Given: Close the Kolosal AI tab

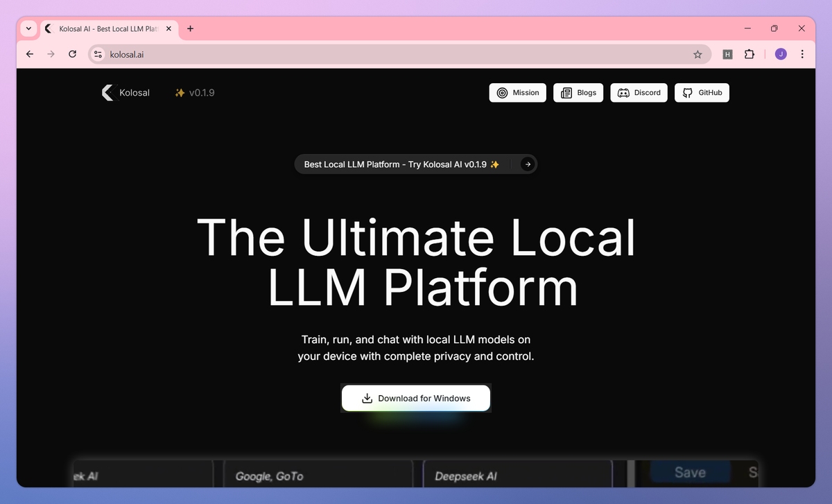Looking at the screenshot, I should (x=168, y=28).
